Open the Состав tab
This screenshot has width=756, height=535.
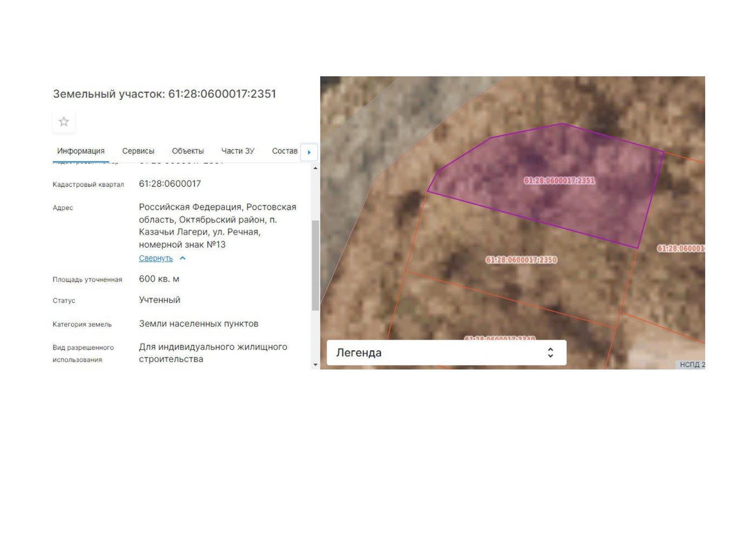click(285, 151)
